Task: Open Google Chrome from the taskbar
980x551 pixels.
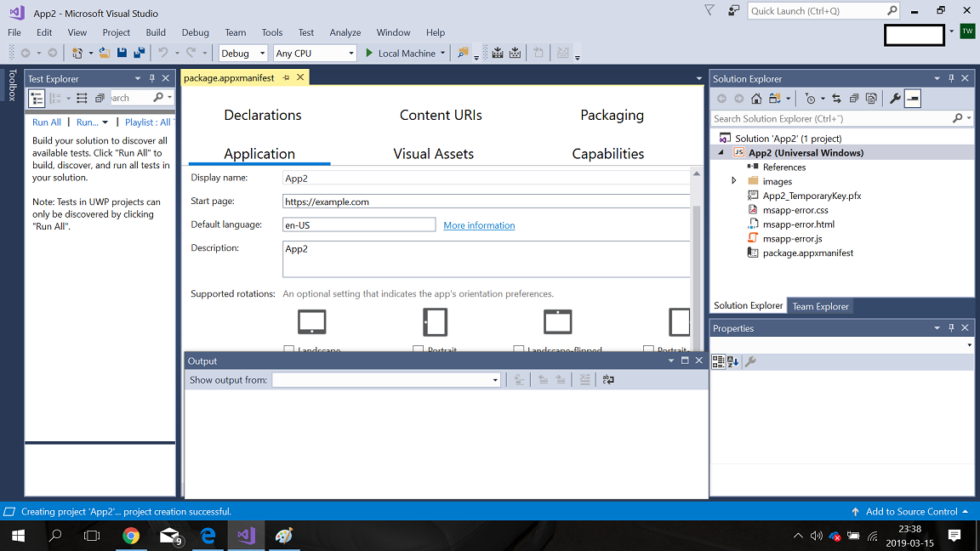Action: [131, 536]
